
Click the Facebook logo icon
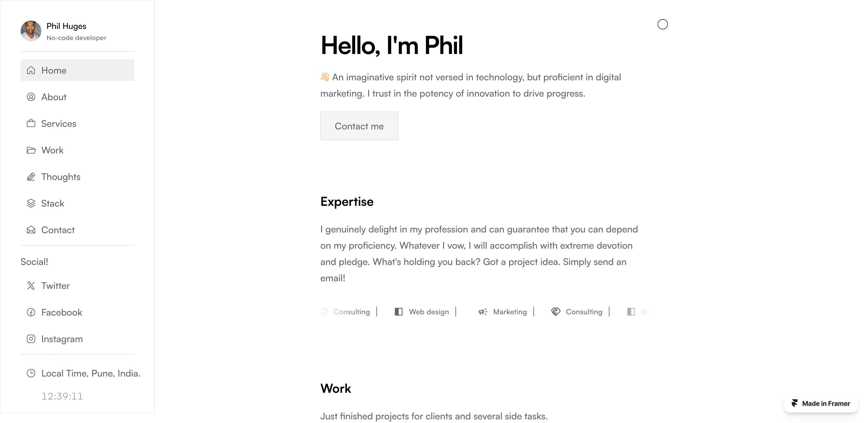pyautogui.click(x=31, y=312)
